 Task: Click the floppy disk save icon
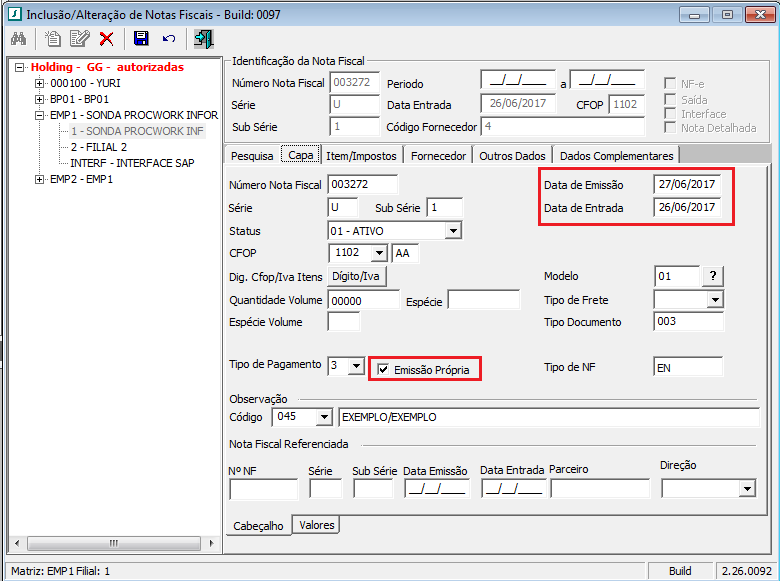pyautogui.click(x=141, y=39)
